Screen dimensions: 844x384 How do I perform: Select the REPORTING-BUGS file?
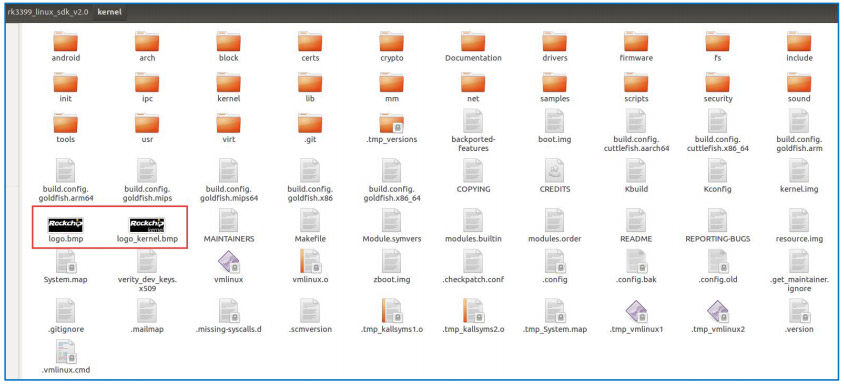(x=718, y=220)
